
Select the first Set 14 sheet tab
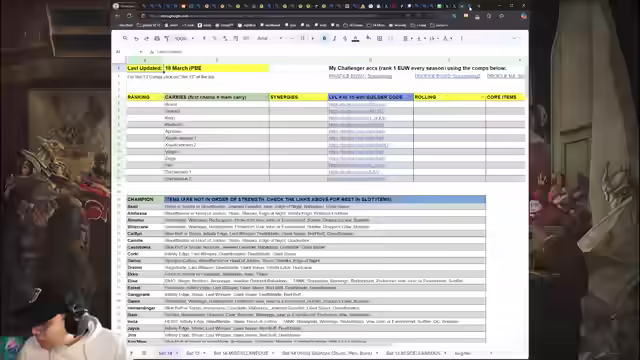coord(165,353)
